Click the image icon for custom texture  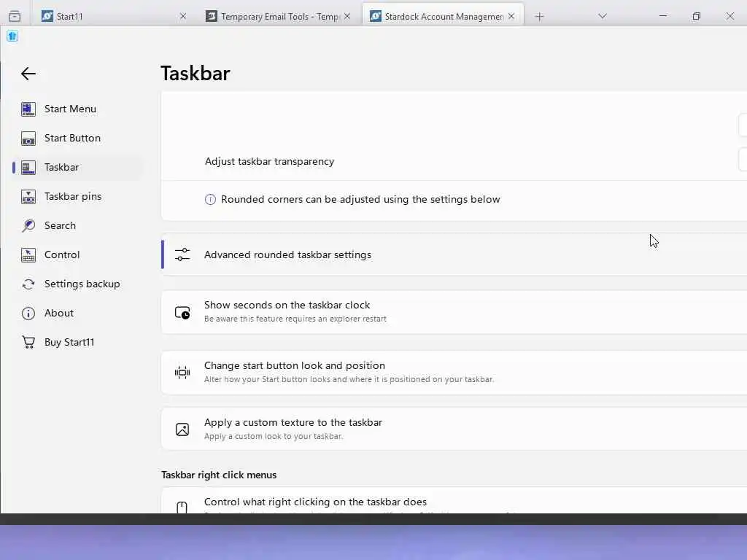click(182, 429)
